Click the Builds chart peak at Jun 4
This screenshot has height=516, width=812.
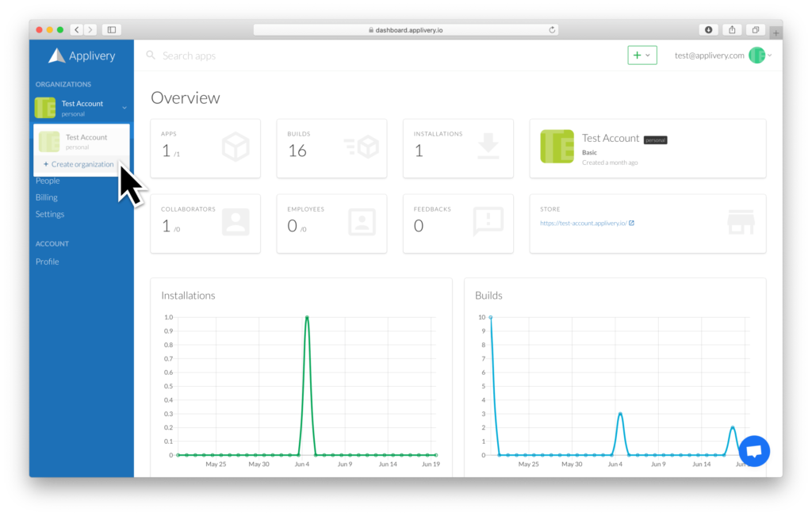click(x=620, y=414)
